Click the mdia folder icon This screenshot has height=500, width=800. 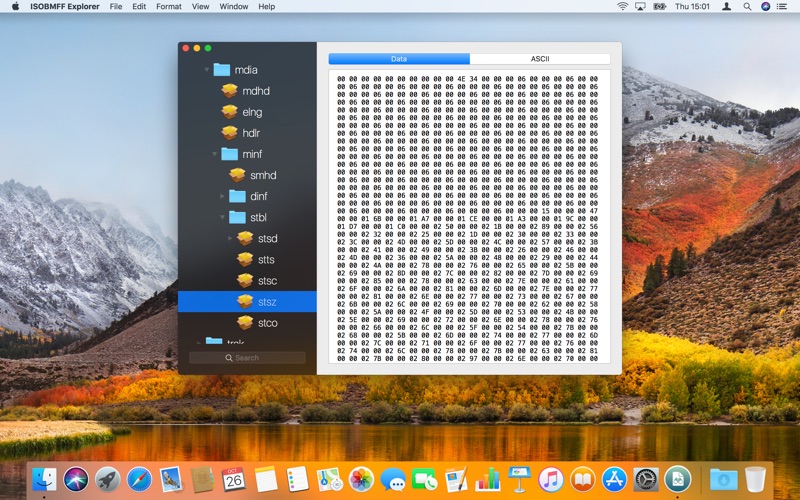[x=221, y=69]
